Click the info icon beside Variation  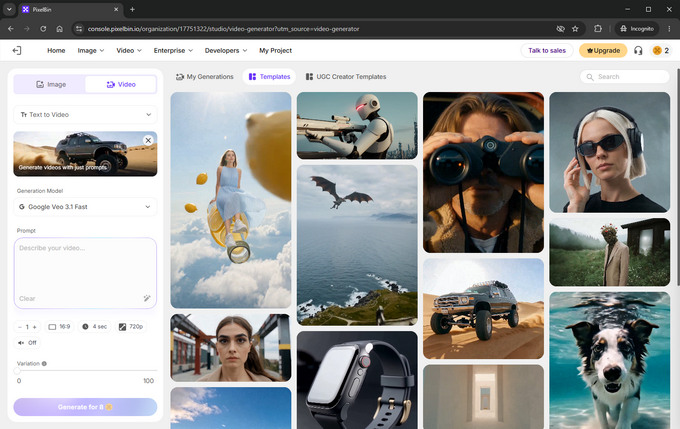pyautogui.click(x=44, y=364)
